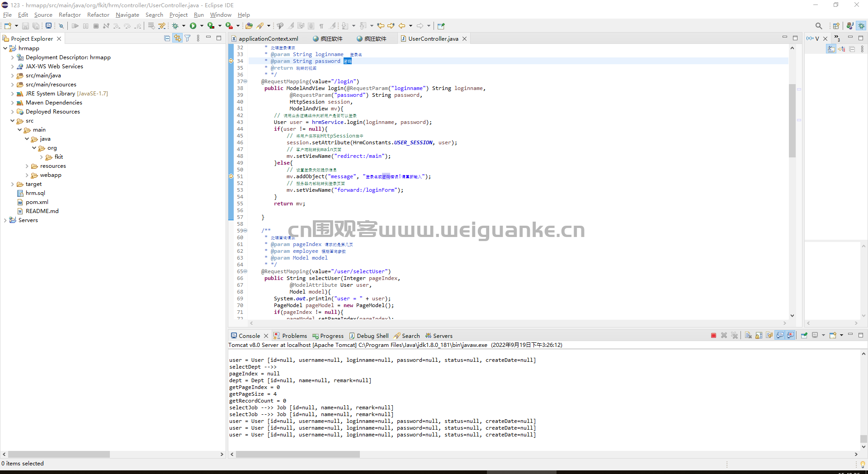
Task: Click the Open Type folder icon
Action: click(x=249, y=26)
